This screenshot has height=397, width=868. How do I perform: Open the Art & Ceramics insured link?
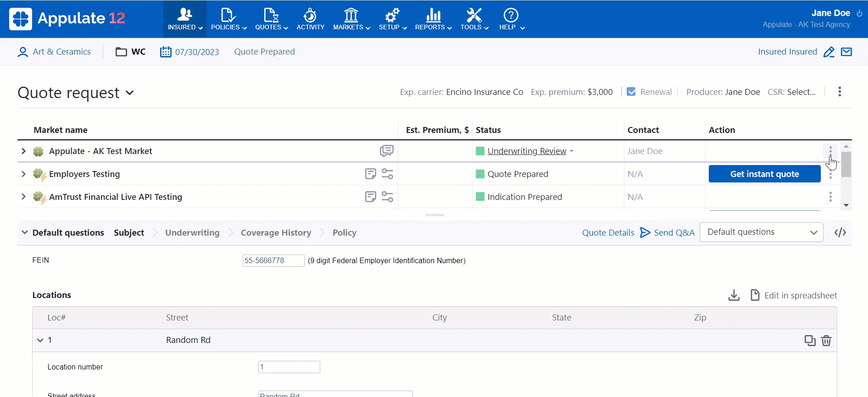62,52
